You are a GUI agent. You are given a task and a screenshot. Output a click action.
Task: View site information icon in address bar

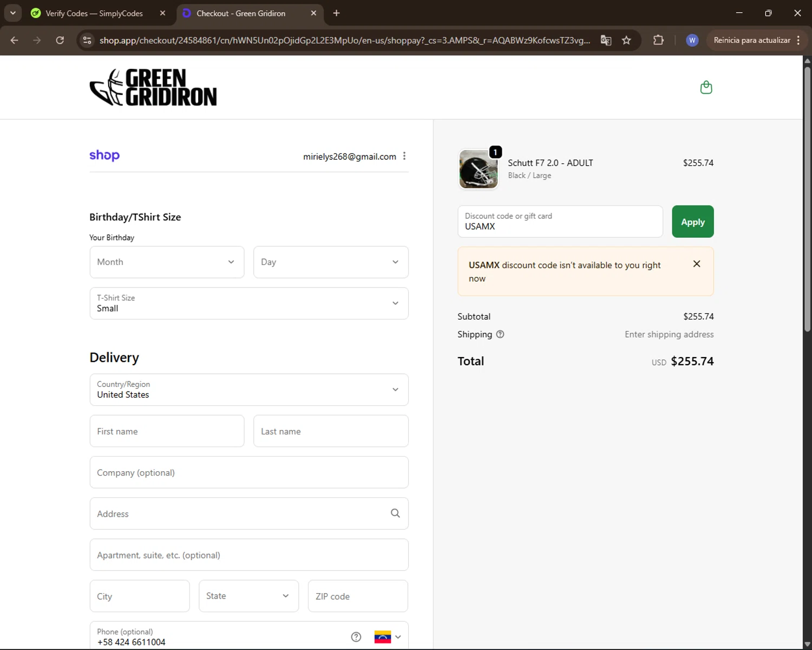(87, 40)
